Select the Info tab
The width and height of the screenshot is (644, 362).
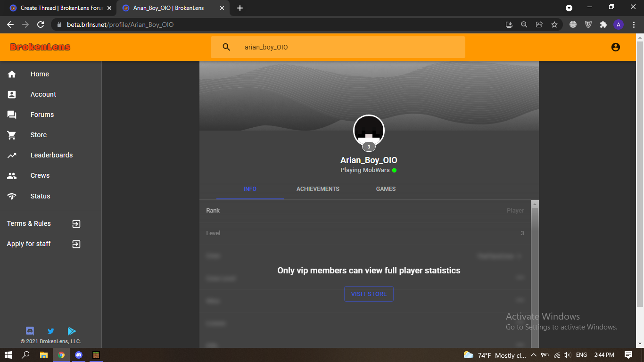pyautogui.click(x=250, y=189)
